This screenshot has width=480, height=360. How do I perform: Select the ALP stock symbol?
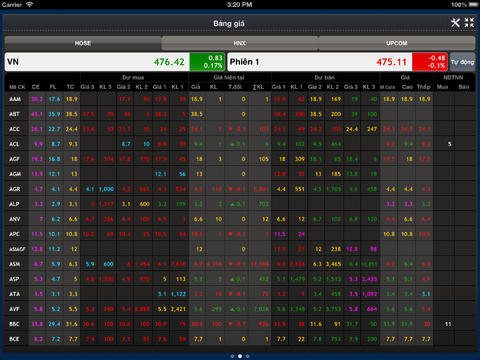14,204
